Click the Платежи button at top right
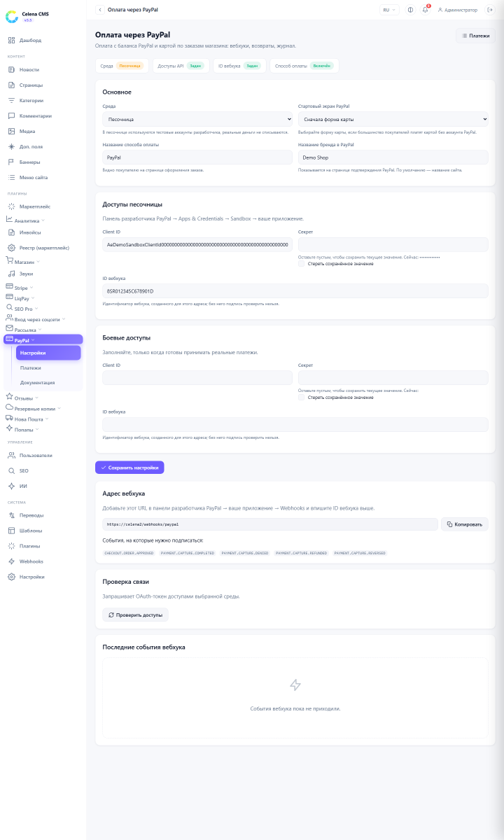The height and width of the screenshot is (840, 504). coord(476,35)
